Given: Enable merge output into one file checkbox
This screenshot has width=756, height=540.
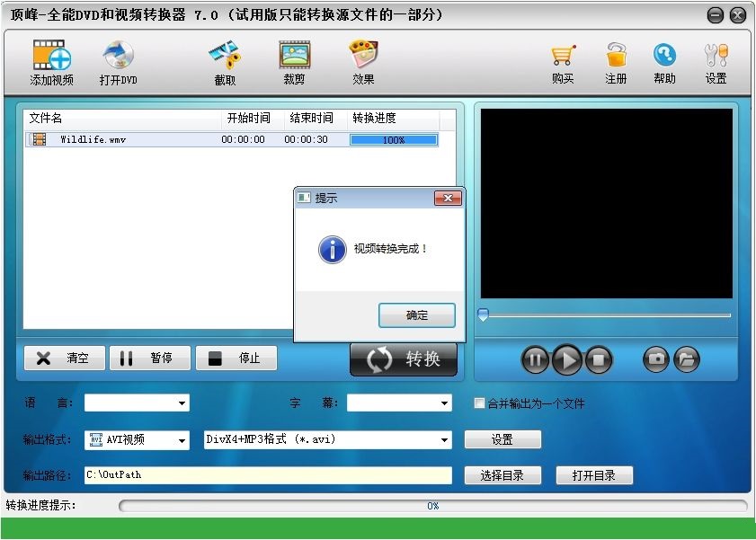Looking at the screenshot, I should [479, 403].
